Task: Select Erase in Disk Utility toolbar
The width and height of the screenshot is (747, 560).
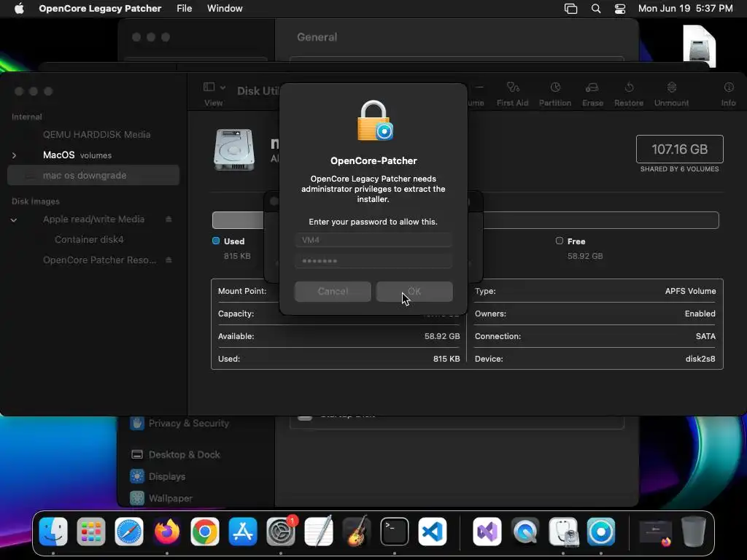Action: [592, 94]
